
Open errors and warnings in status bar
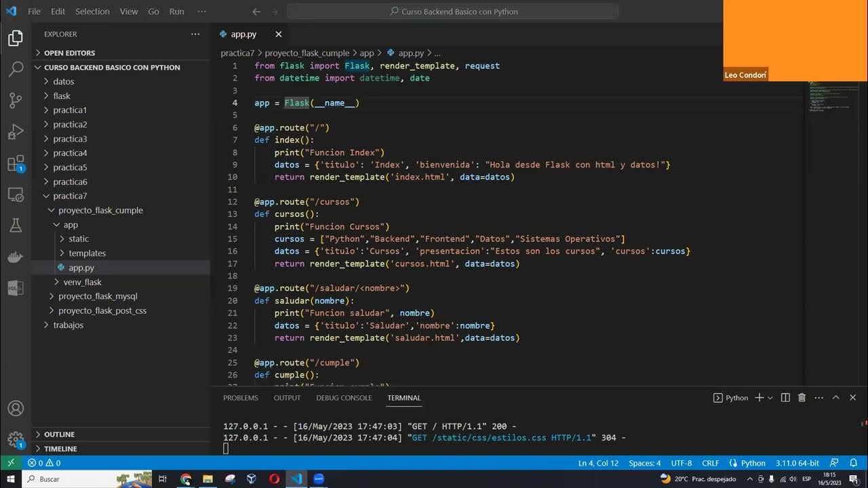pyautogui.click(x=44, y=463)
